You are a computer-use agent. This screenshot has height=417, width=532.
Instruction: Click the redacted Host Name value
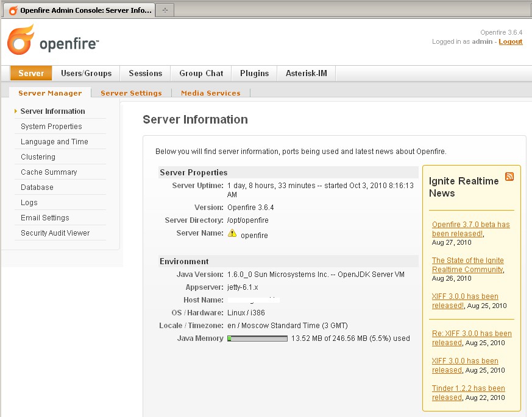click(x=254, y=300)
